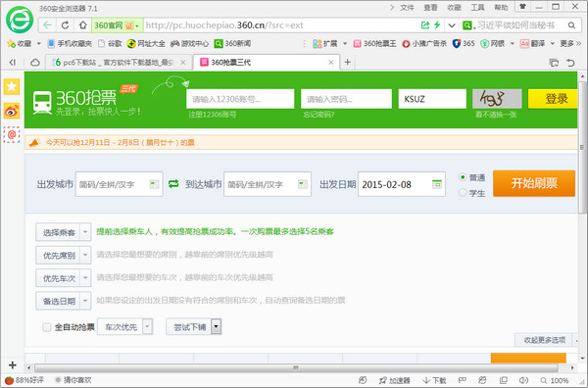Click the 注册12306账号 link

[x=213, y=115]
